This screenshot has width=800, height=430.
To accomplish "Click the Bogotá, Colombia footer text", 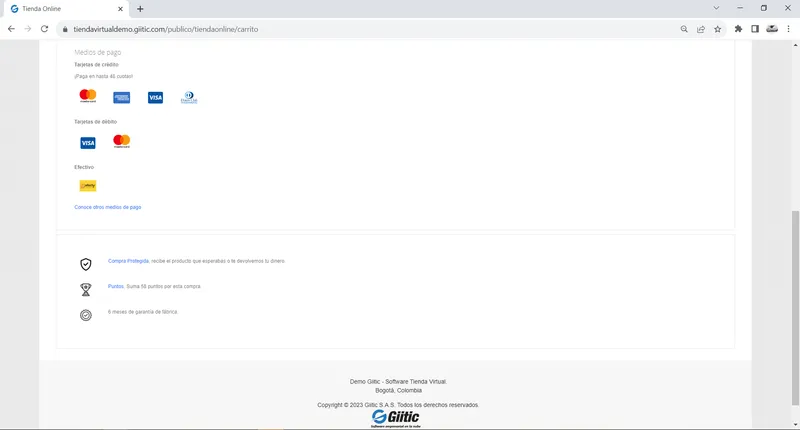I will pos(398,391).
